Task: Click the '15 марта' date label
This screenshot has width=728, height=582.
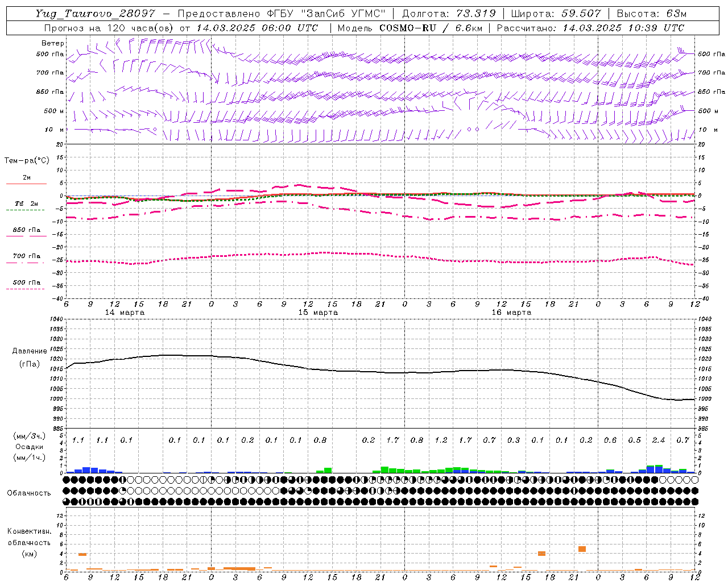Action: (318, 313)
